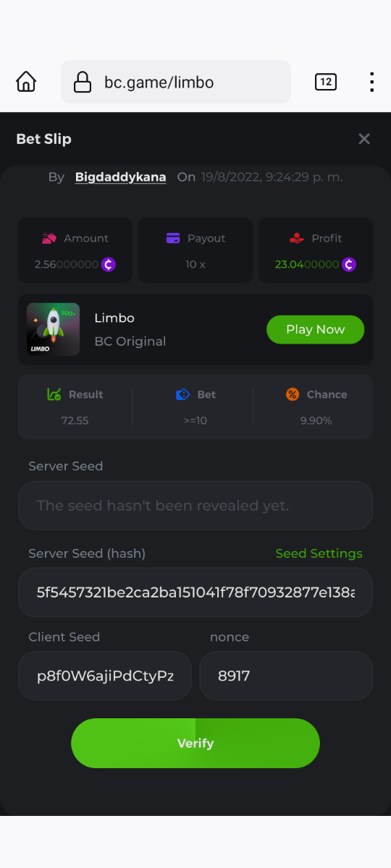Open the browser three-dot overflow menu

(x=371, y=82)
